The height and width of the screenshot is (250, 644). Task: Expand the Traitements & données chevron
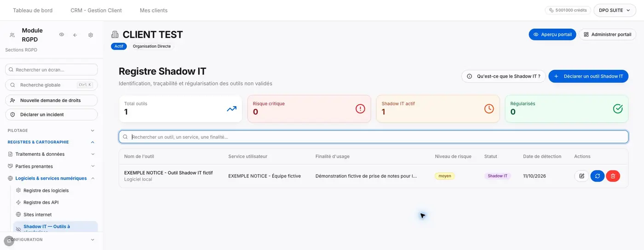click(x=92, y=154)
